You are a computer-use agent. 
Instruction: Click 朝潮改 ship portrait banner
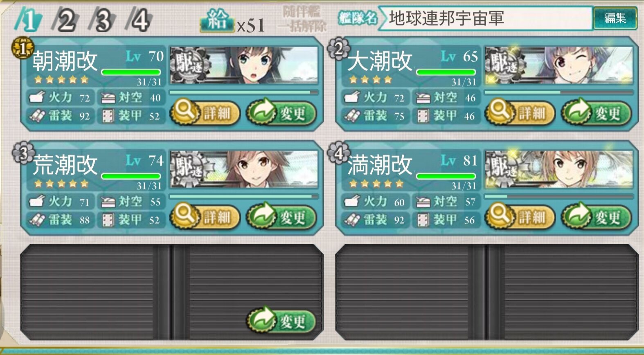(x=244, y=65)
